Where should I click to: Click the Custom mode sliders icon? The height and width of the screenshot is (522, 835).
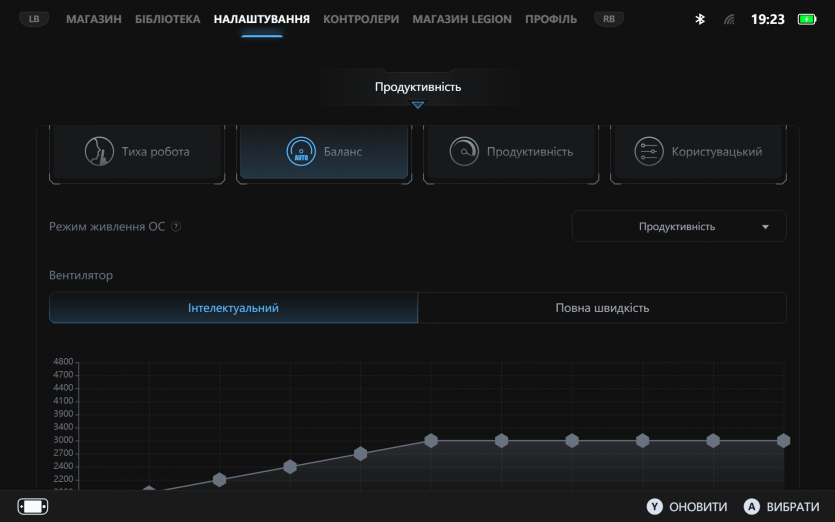pyautogui.click(x=648, y=152)
